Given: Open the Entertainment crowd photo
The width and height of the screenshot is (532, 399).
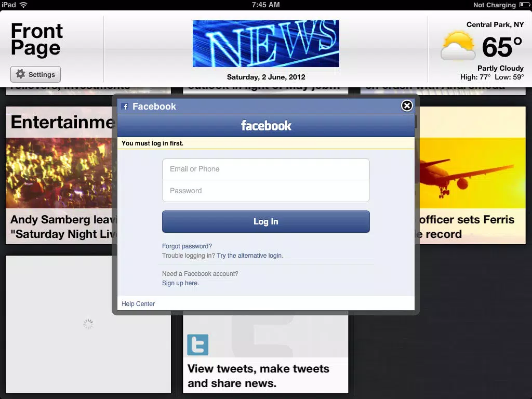Looking at the screenshot, I should (x=59, y=172).
